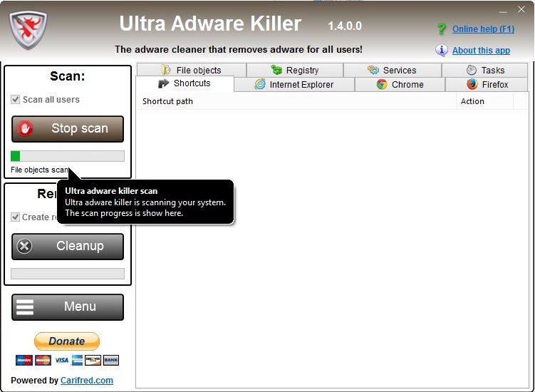Click the empty cleanup progress bar
Viewport: 535px width, 392px height.
click(68, 274)
